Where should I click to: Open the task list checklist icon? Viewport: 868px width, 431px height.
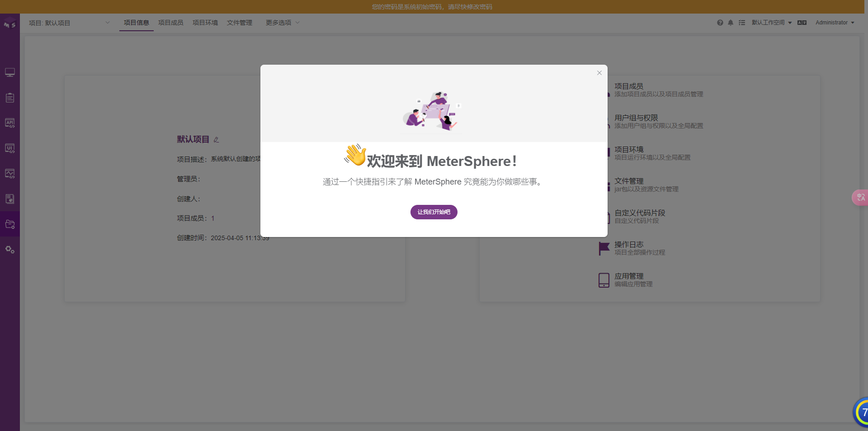point(742,23)
